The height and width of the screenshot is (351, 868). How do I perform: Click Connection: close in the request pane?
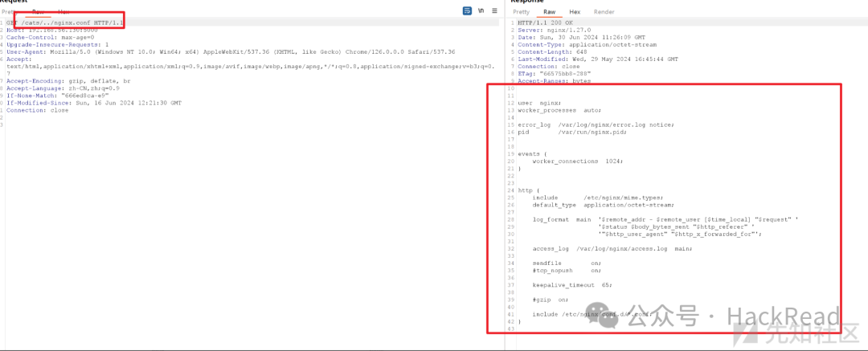pyautogui.click(x=38, y=110)
